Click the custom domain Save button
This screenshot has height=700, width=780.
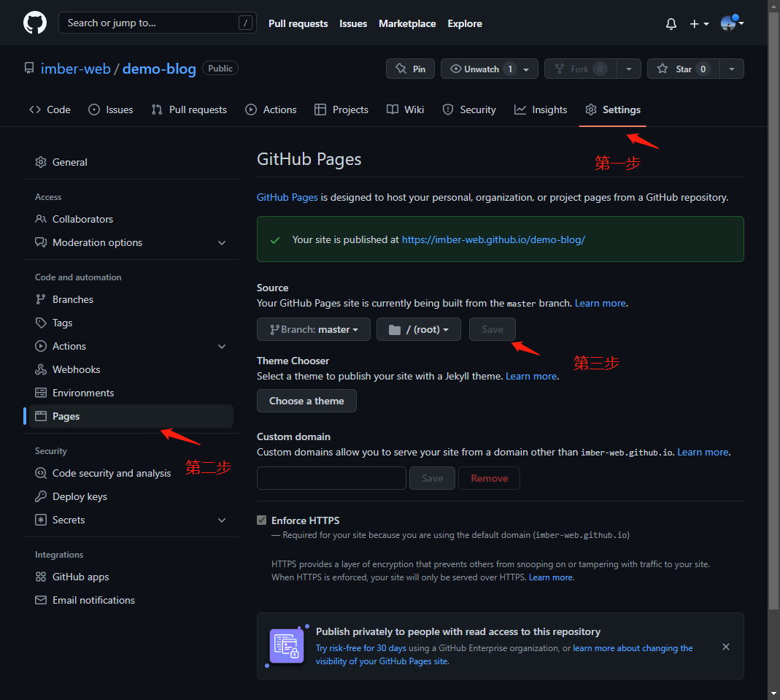coord(432,478)
